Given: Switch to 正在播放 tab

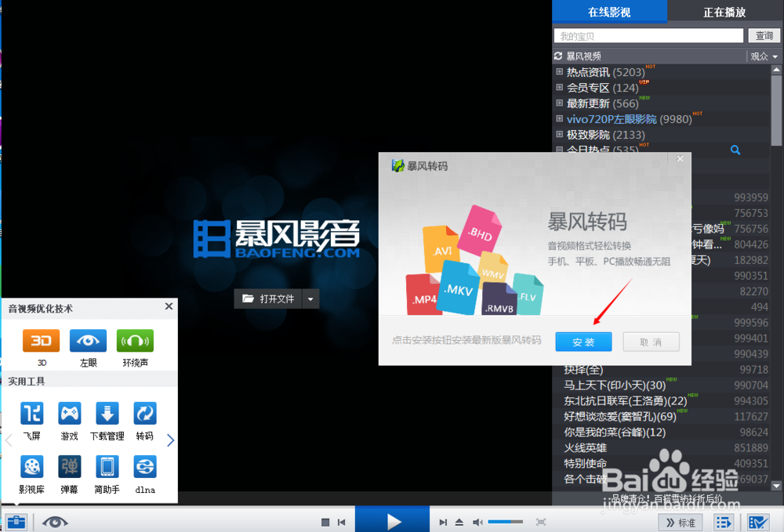Looking at the screenshot, I should pyautogui.click(x=724, y=12).
